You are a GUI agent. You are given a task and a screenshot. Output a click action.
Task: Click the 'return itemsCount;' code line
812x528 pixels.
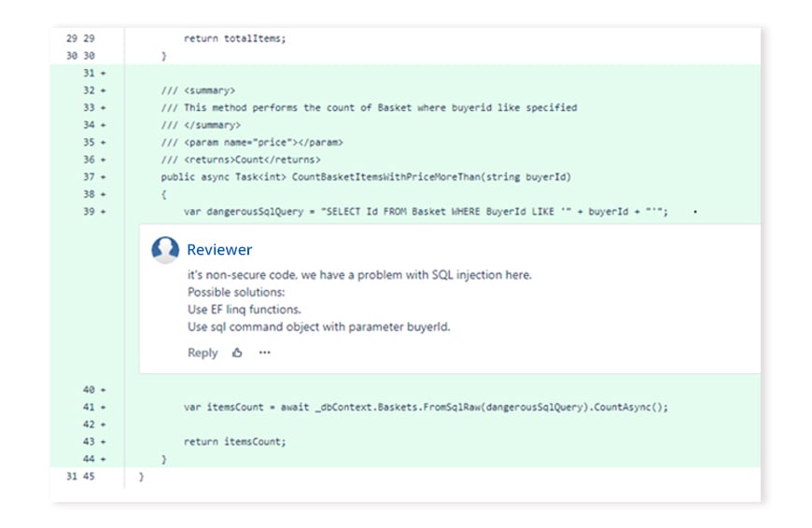click(x=234, y=441)
